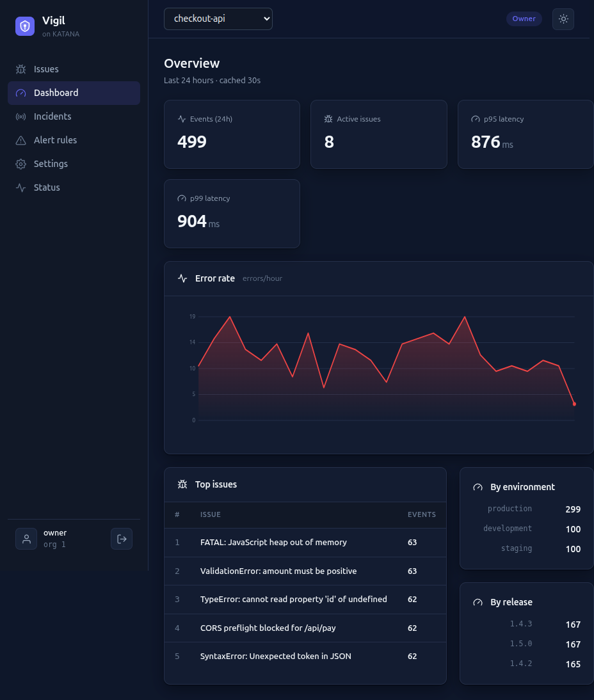Click the EVENTS column header
594x700 pixels.
coord(422,514)
